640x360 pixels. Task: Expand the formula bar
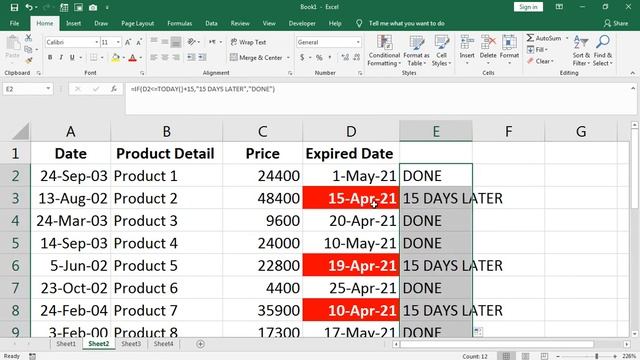(x=633, y=88)
